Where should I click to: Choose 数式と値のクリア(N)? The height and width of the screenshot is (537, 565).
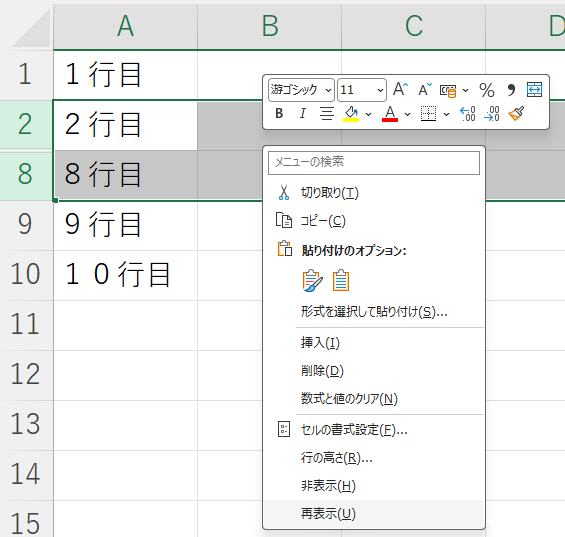coord(374,399)
